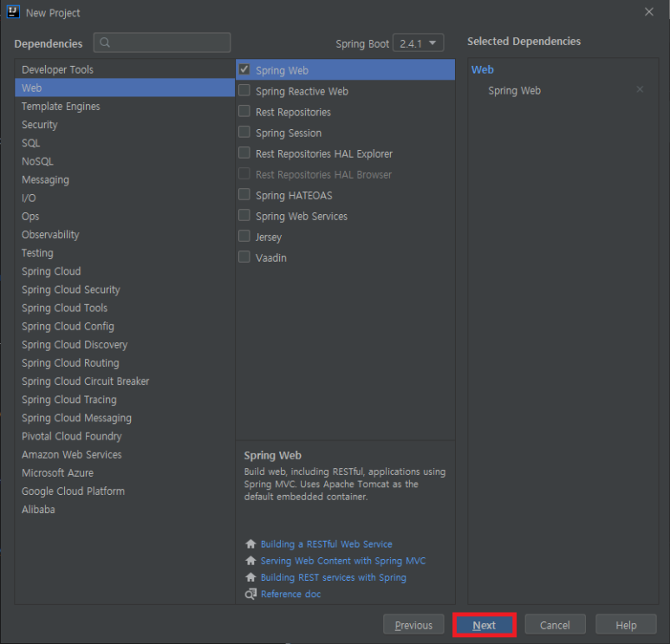Select the Spring Cloud category
Image resolution: width=670 pixels, height=644 pixels.
click(x=125, y=271)
